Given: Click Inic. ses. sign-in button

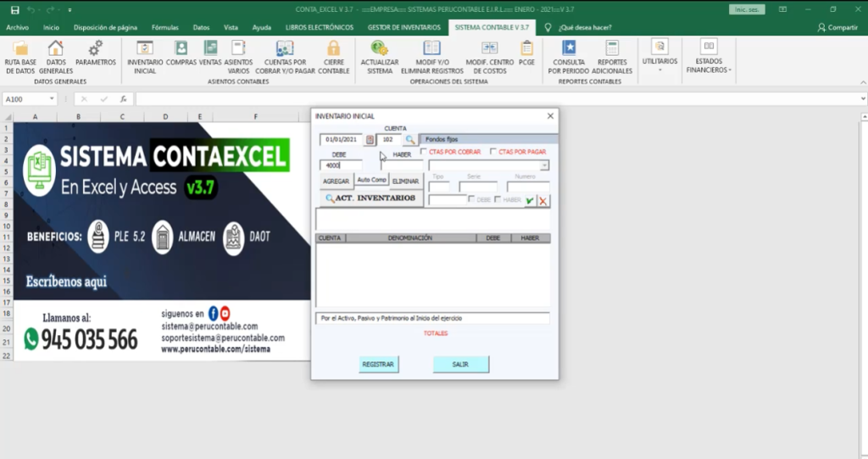Looking at the screenshot, I should pos(747,9).
